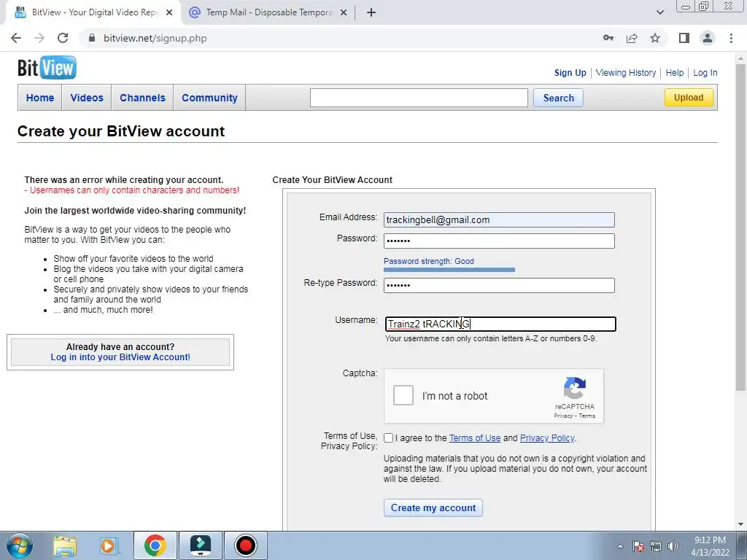The height and width of the screenshot is (560, 747).
Task: Click the Re-type Password field
Action: [499, 285]
